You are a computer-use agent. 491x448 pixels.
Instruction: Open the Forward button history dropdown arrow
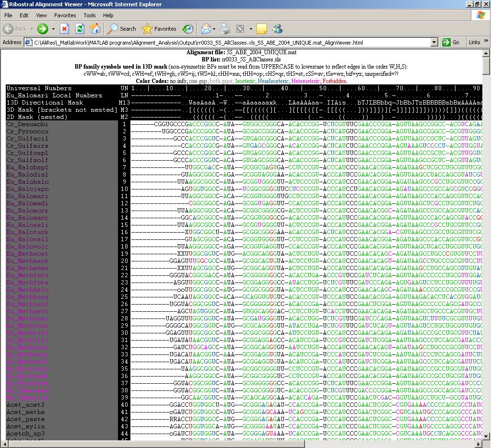pyautogui.click(x=53, y=29)
